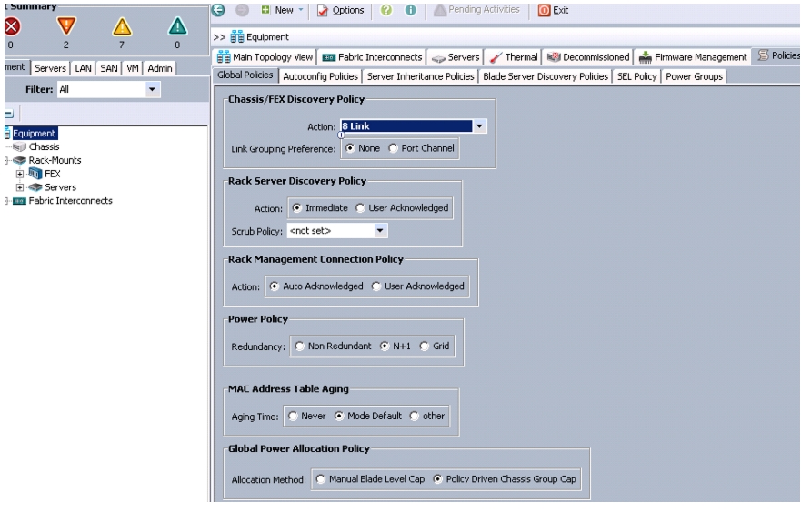
Task: Click the yellow minor faults triangle icon
Action: coord(122,26)
